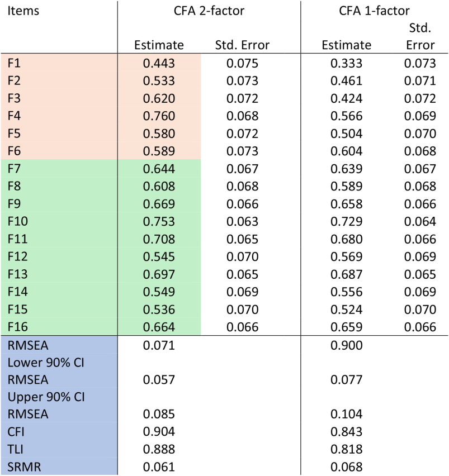
Task: Click the 2-factor TLI value 0.888
Action: 159,450
